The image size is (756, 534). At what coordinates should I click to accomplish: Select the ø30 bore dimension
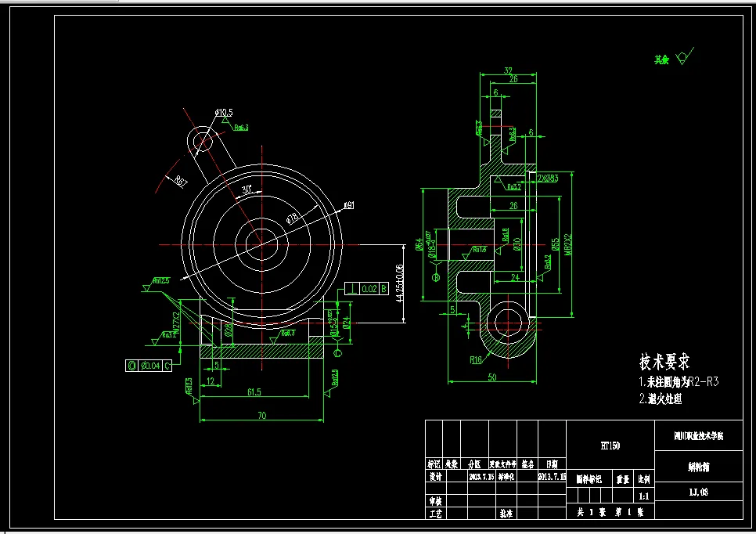pos(517,244)
